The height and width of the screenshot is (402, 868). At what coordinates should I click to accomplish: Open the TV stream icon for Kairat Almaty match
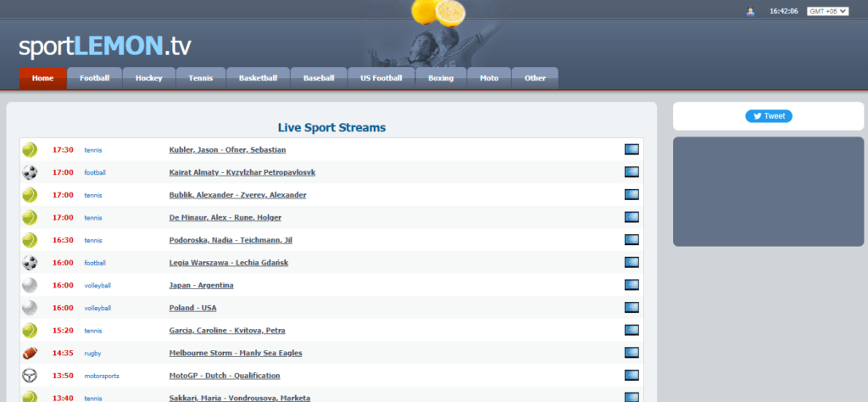tap(632, 172)
